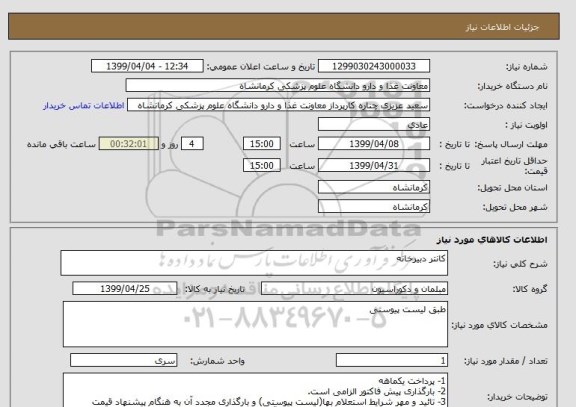Click the unit of measure field سری
This screenshot has height=407, width=576.
(x=123, y=360)
